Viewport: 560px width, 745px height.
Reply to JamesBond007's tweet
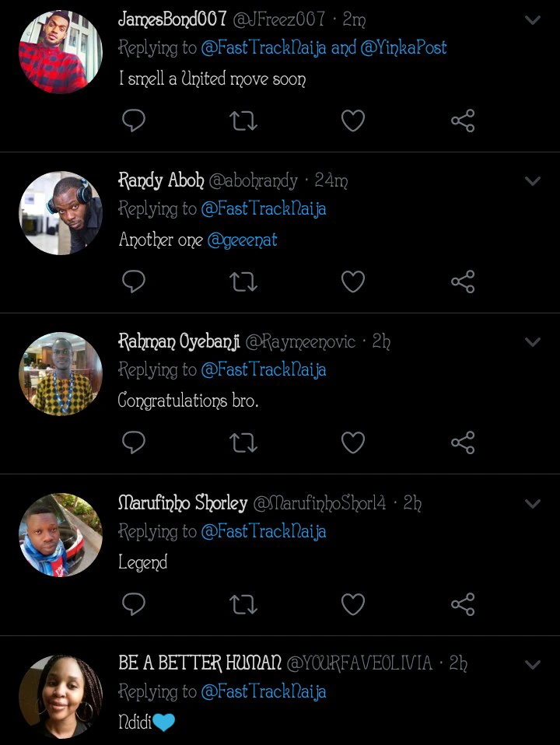[134, 121]
